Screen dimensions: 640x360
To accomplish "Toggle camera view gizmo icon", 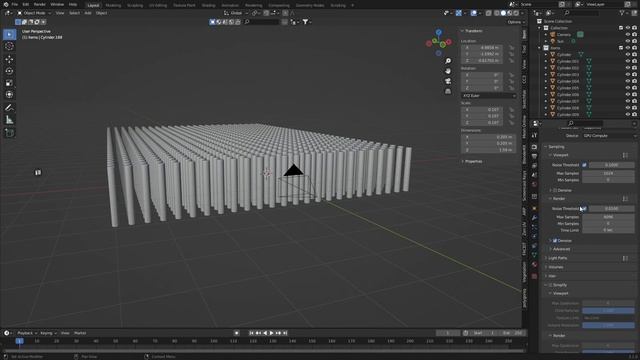I will [x=448, y=81].
